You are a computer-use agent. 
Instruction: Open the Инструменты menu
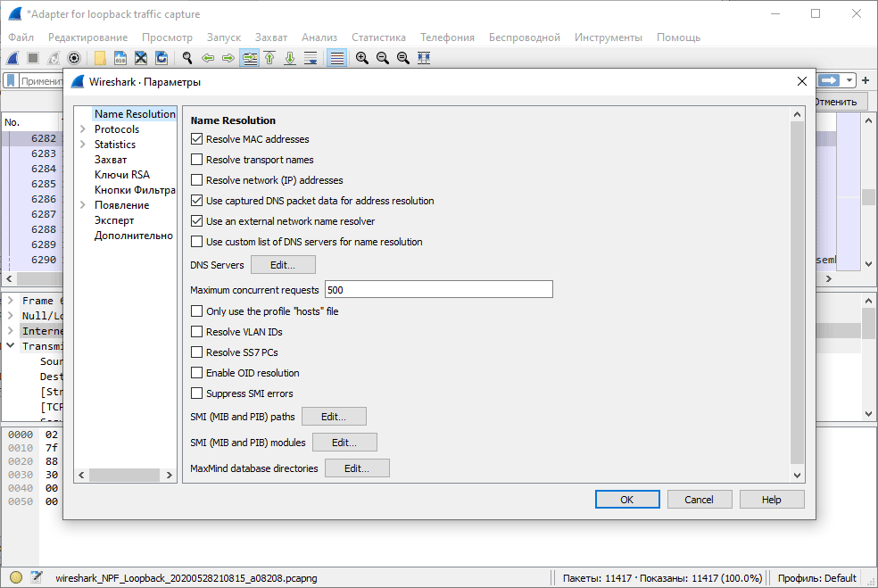click(x=609, y=37)
